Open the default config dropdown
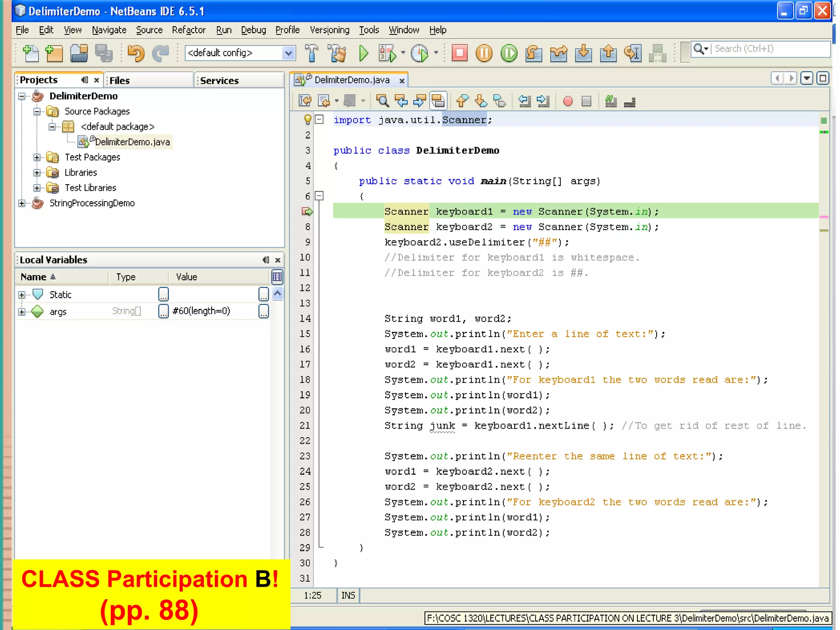The height and width of the screenshot is (630, 840). point(288,53)
